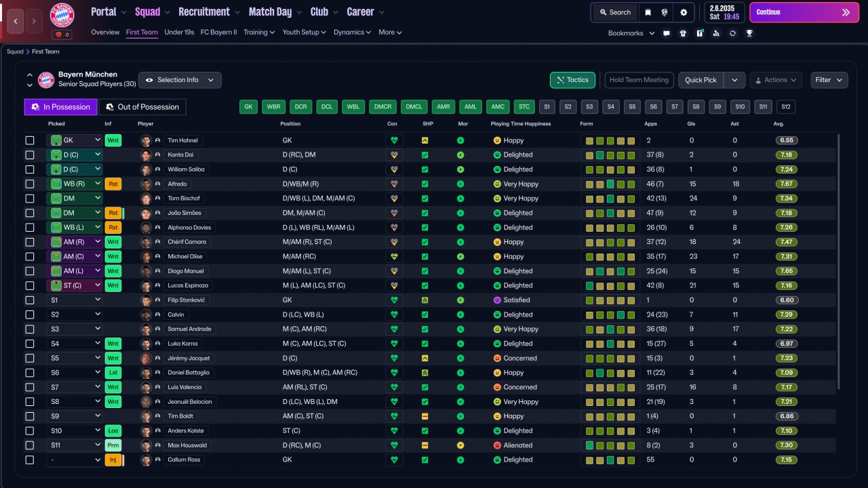Tick the checkbox for Callum Ross
Viewport: 868px width, 488px height.
pyautogui.click(x=29, y=460)
